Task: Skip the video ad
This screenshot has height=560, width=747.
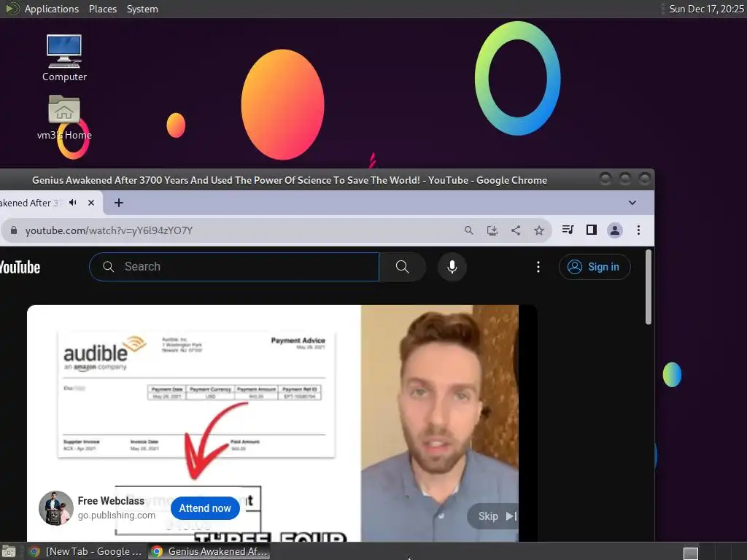Action: (494, 516)
